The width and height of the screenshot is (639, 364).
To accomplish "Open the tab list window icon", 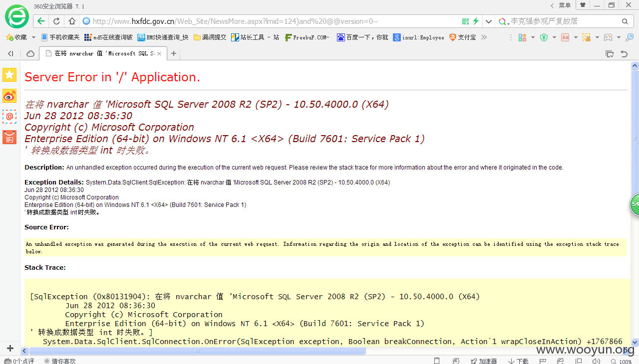I will [x=609, y=53].
